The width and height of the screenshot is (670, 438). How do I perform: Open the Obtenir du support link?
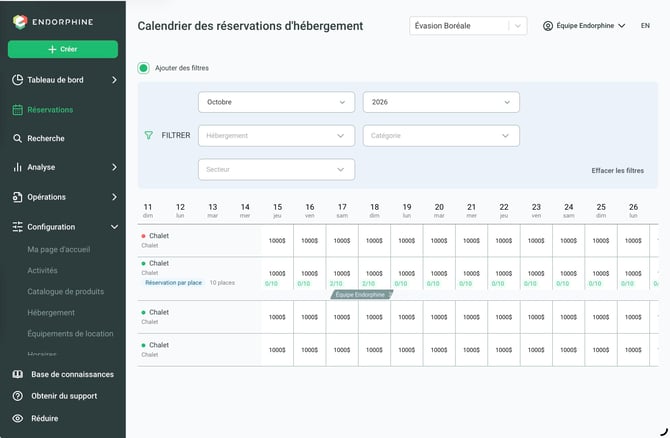click(x=64, y=396)
